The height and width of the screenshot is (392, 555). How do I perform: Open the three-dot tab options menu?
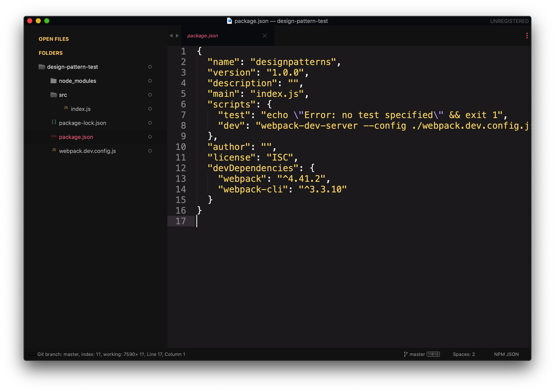(527, 36)
